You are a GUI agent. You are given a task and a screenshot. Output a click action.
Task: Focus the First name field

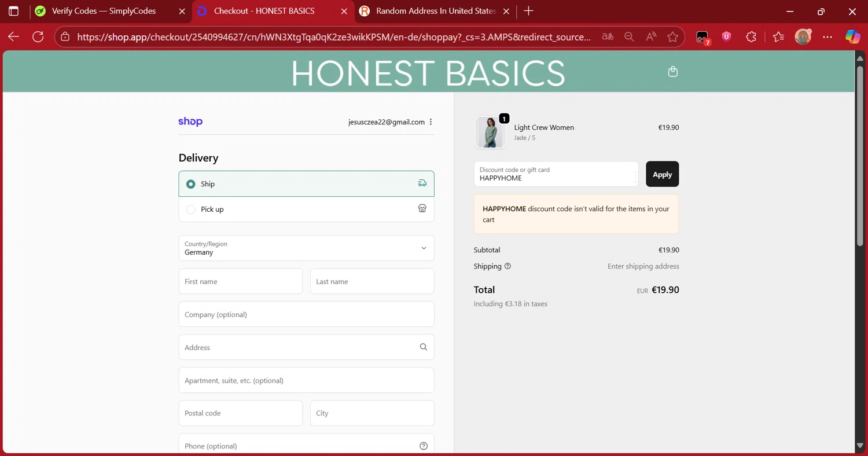tap(241, 281)
